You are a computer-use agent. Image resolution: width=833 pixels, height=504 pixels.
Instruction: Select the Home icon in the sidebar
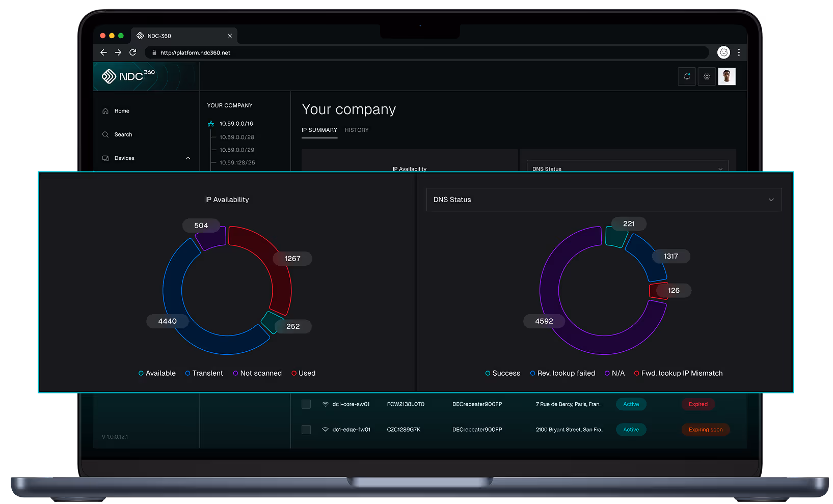tap(105, 110)
